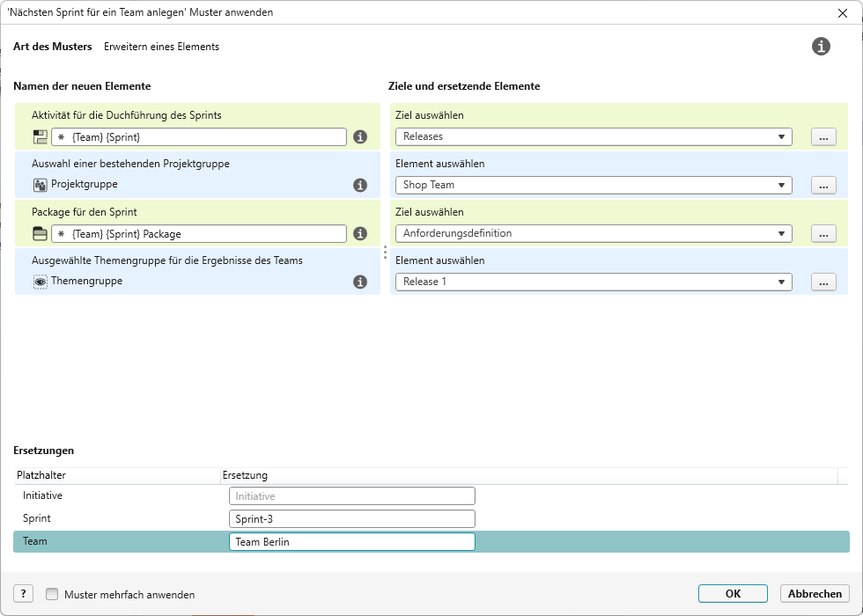Click the Initiative replacement input field
This screenshot has height=616, width=863.
coord(351,496)
